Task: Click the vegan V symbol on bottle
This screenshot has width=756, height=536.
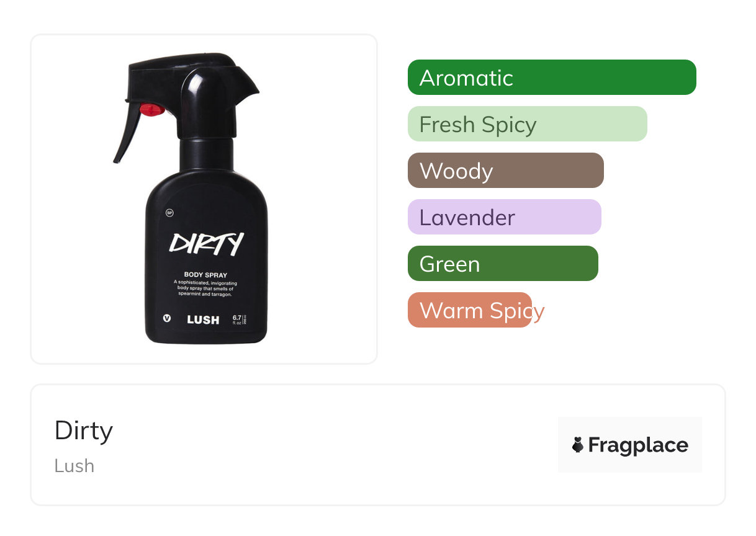Action: [166, 318]
